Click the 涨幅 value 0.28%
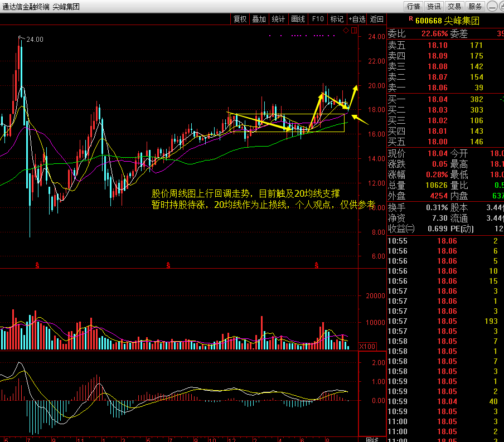This screenshot has width=504, height=442. point(437,175)
